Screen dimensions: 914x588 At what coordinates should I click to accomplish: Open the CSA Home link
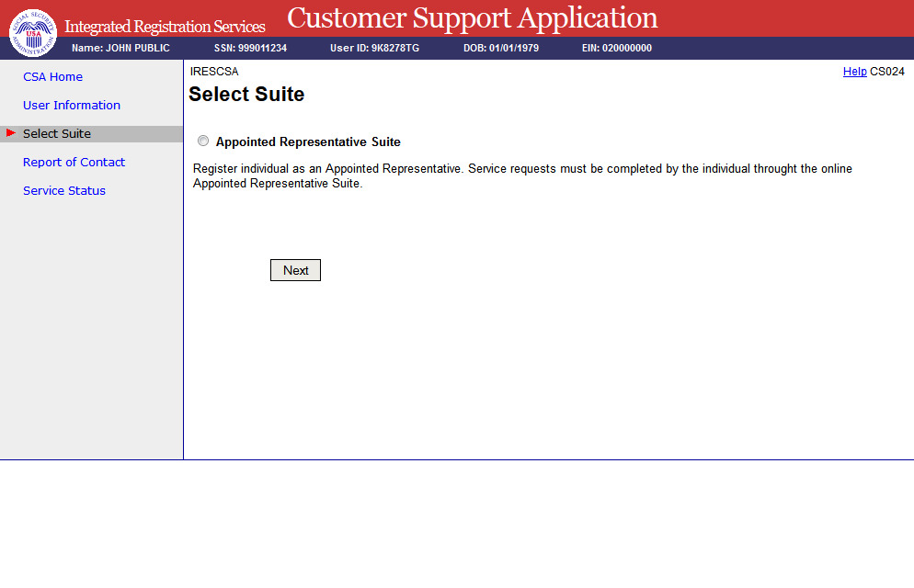pos(52,77)
